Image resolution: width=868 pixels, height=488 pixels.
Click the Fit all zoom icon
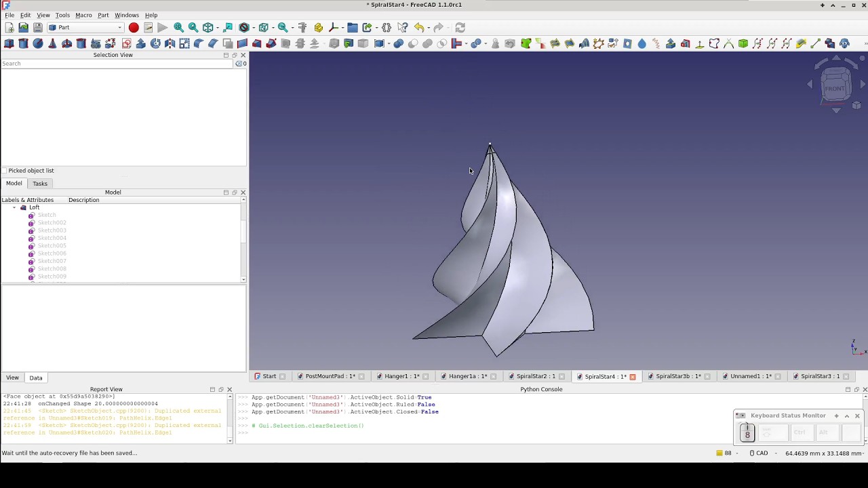[x=178, y=27]
